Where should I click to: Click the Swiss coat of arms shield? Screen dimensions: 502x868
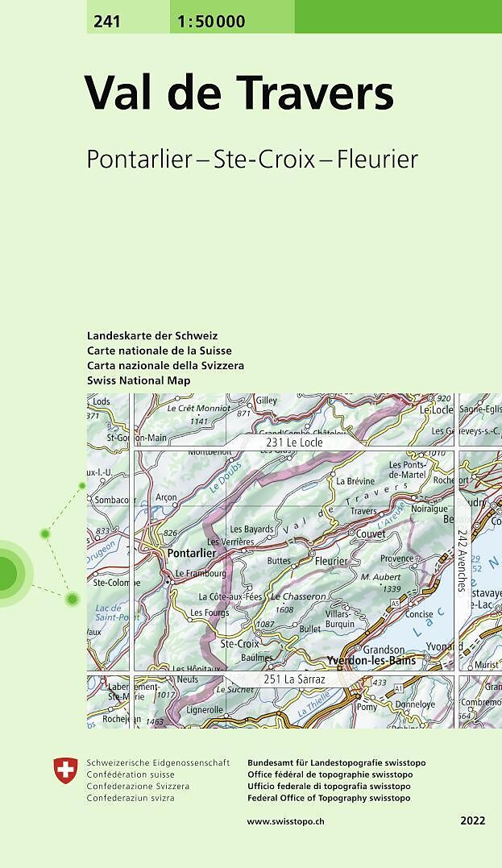click(x=65, y=770)
